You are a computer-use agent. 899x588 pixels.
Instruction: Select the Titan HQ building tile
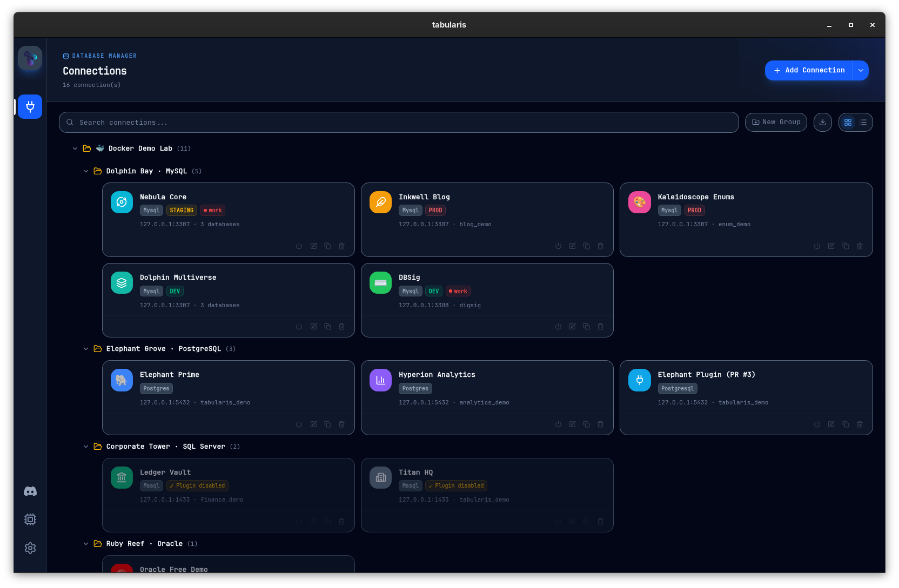(x=381, y=478)
